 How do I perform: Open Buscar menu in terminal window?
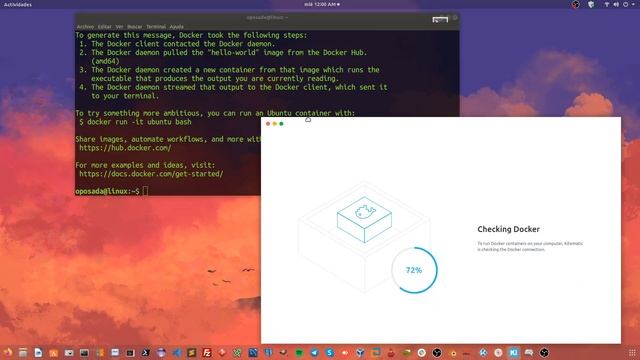[x=135, y=27]
